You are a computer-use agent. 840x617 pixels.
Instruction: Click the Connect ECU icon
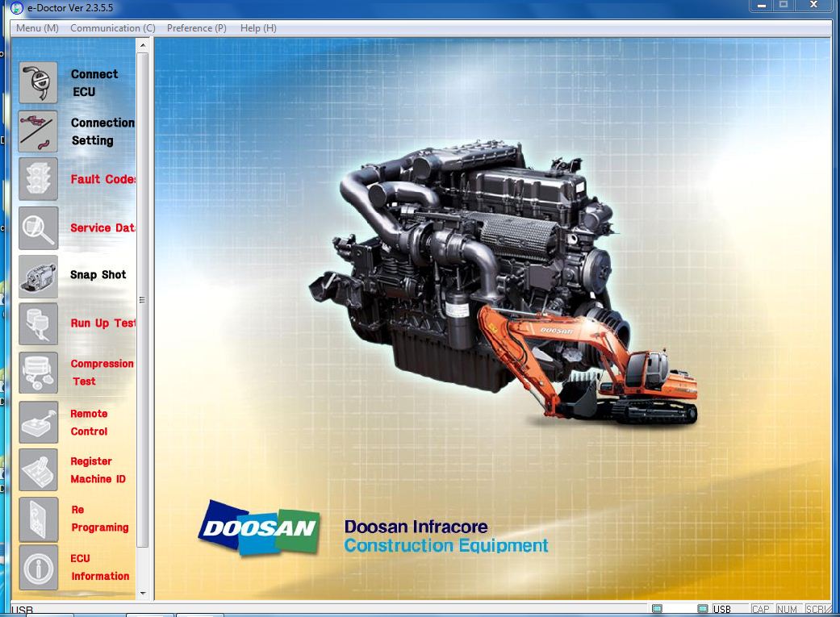pyautogui.click(x=38, y=82)
